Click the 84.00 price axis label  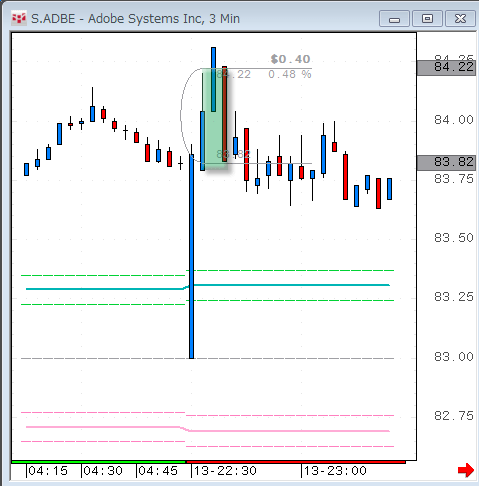[454, 120]
